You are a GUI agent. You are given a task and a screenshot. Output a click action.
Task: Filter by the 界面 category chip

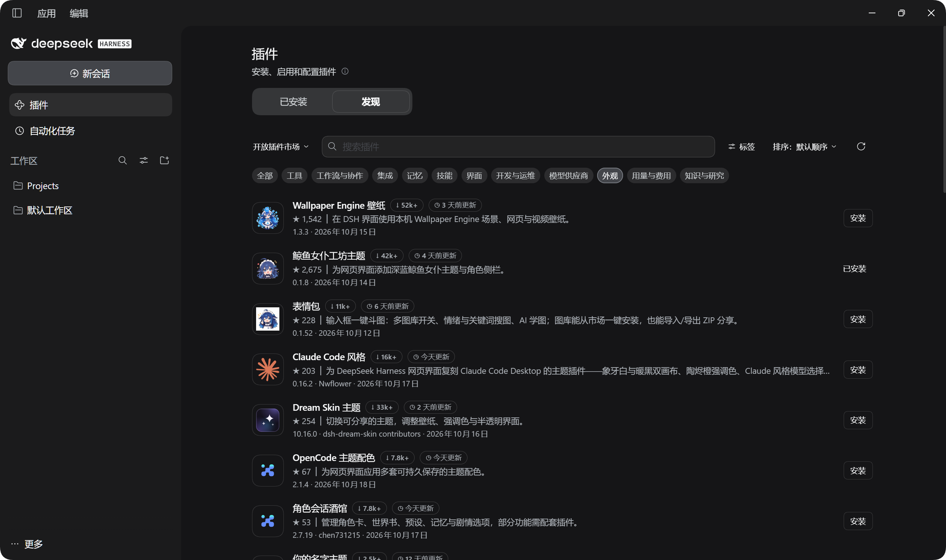tap(474, 175)
